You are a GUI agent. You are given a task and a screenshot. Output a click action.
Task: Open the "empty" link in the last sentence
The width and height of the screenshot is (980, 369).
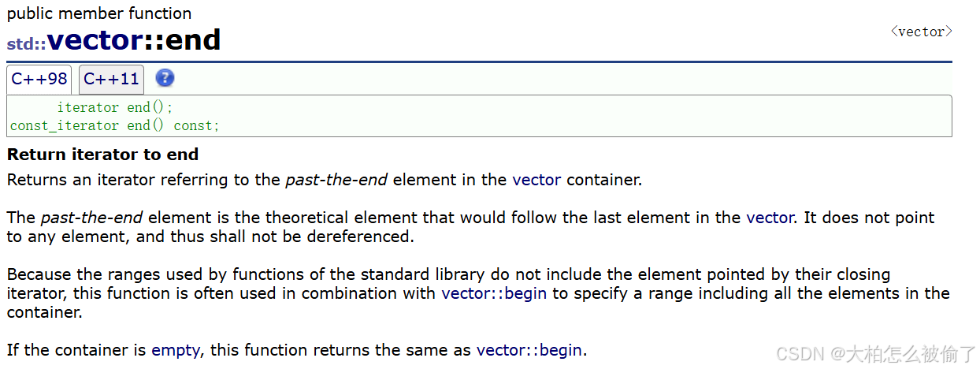(176, 350)
